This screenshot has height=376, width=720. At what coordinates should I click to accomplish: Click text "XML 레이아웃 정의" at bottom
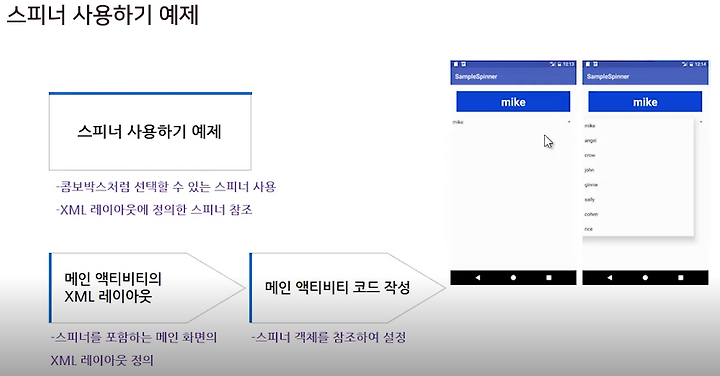point(102,360)
